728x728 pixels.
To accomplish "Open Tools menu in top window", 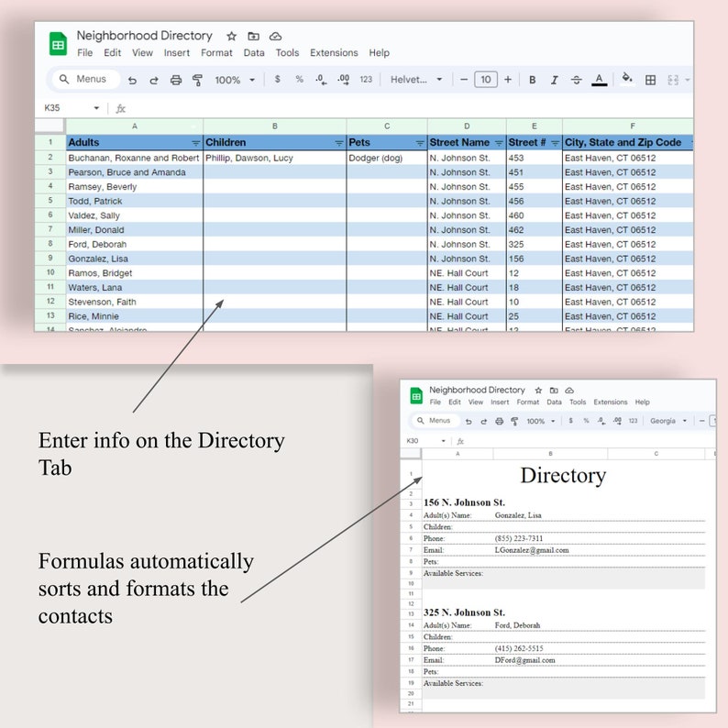I will click(287, 53).
